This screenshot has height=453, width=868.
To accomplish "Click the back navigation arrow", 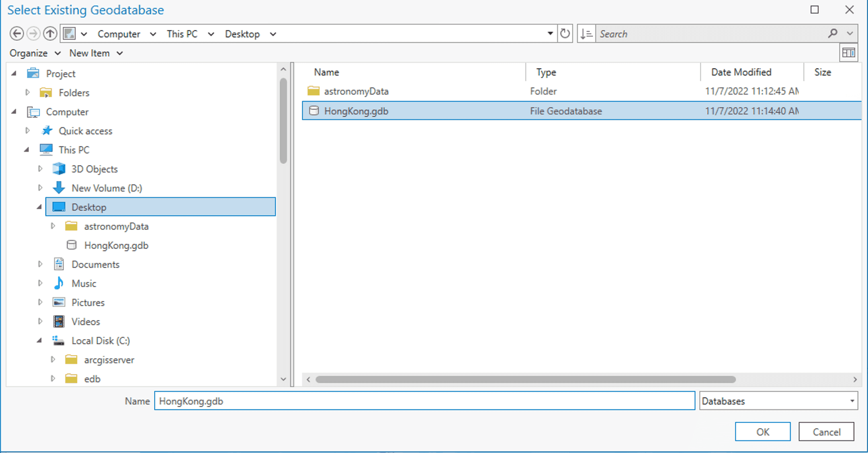I will (x=16, y=33).
